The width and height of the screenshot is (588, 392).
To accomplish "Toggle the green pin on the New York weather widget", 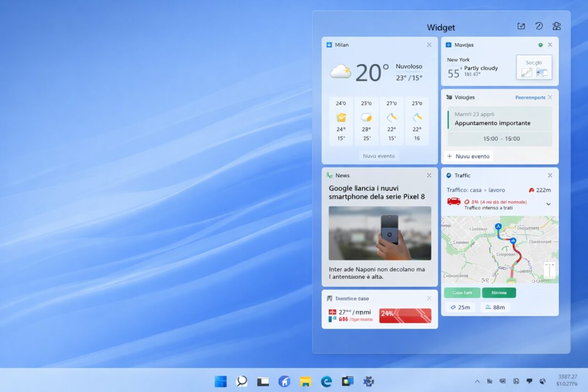I will (x=540, y=45).
